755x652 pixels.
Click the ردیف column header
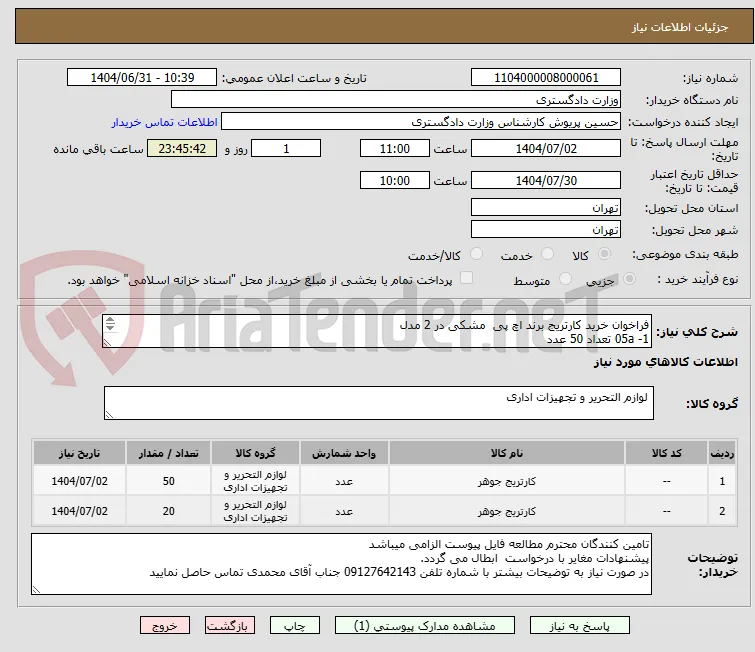coord(722,453)
